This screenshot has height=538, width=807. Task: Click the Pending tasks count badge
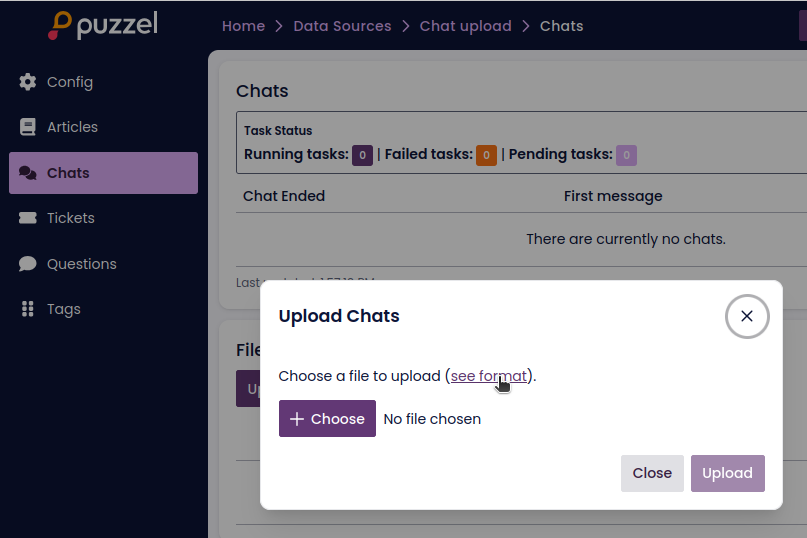(x=626, y=155)
